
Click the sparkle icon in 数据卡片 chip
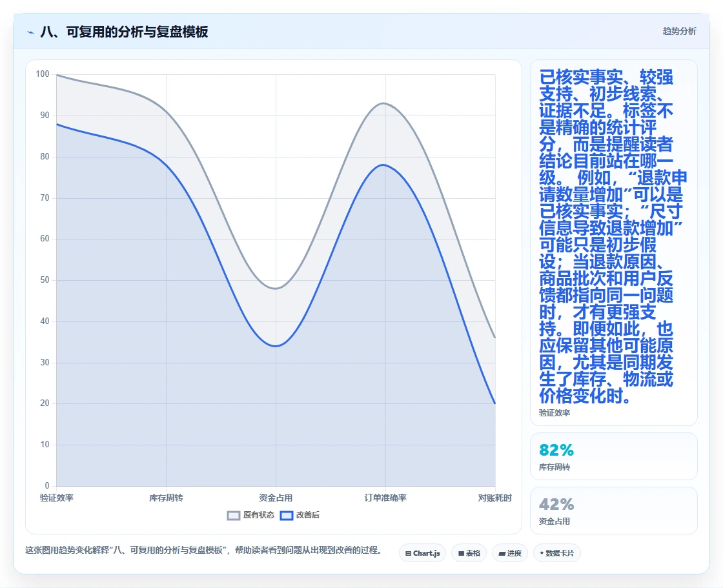(542, 553)
